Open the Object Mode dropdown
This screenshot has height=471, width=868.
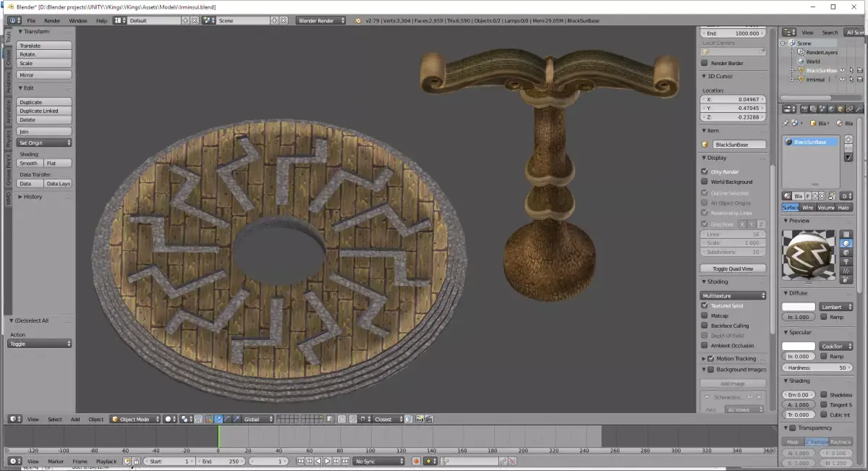tap(135, 419)
